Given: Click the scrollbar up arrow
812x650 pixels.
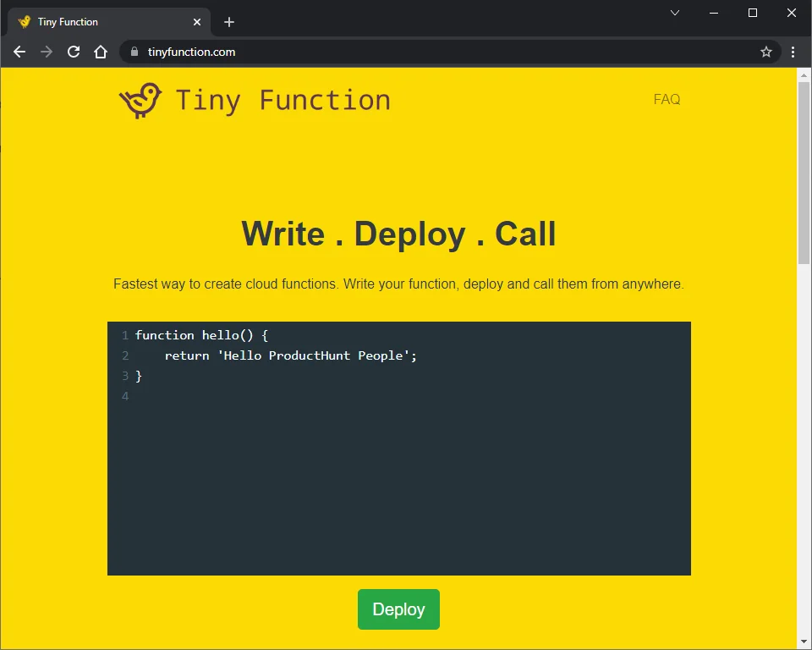Looking at the screenshot, I should click(804, 75).
